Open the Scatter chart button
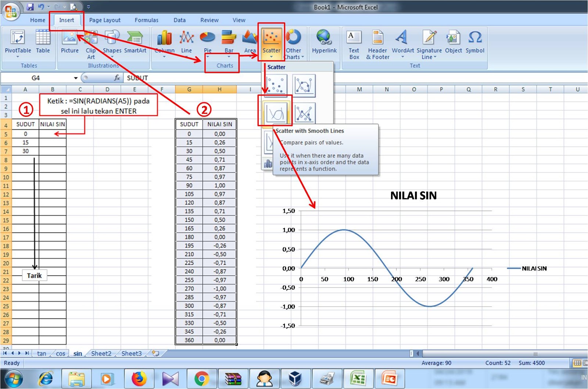 tap(271, 43)
